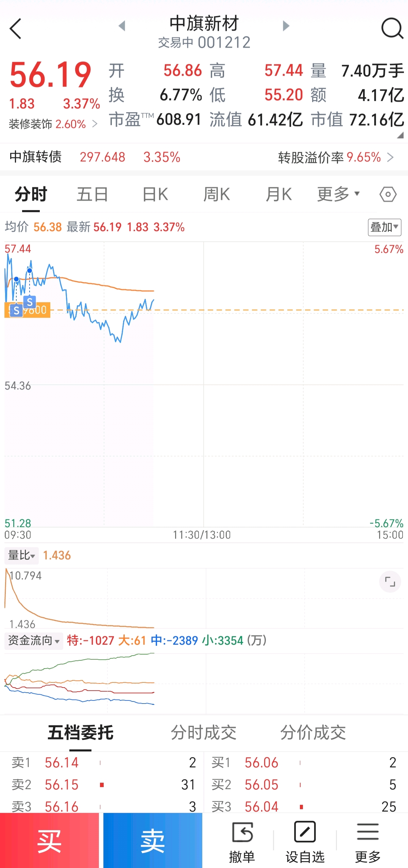Expand the 更多 chart period dropdown

pos(338,194)
